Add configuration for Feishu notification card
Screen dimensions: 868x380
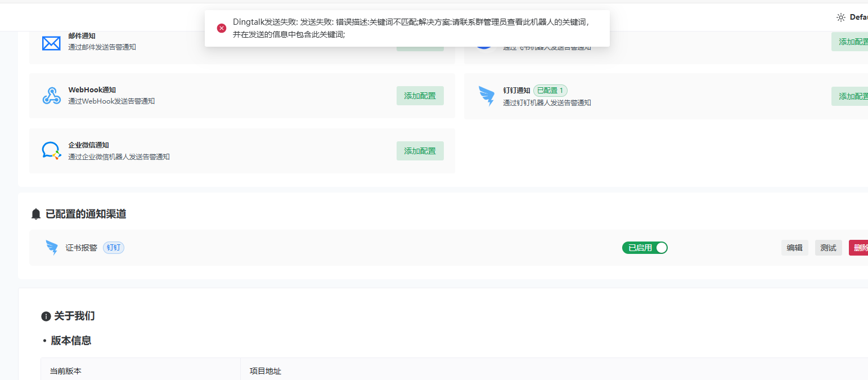click(849, 42)
